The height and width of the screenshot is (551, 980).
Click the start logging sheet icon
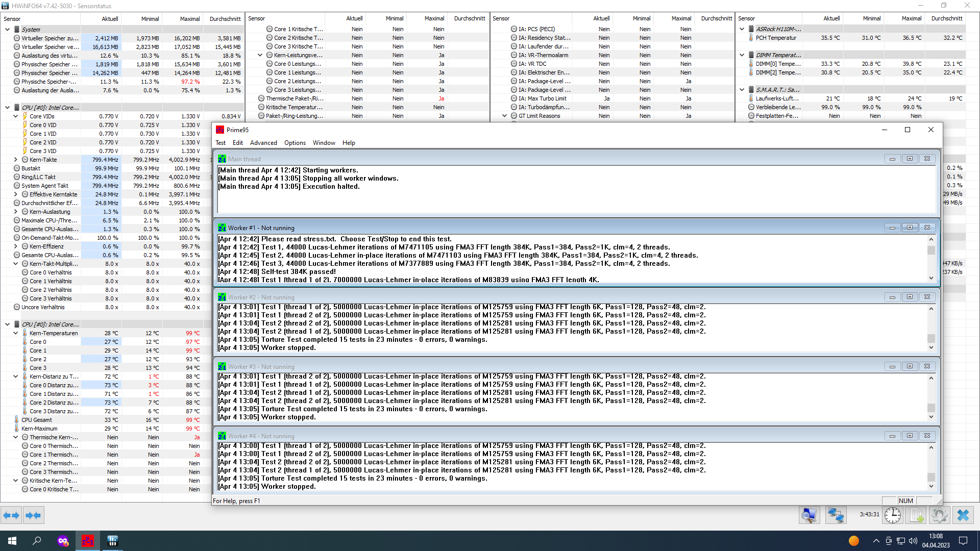click(x=916, y=515)
